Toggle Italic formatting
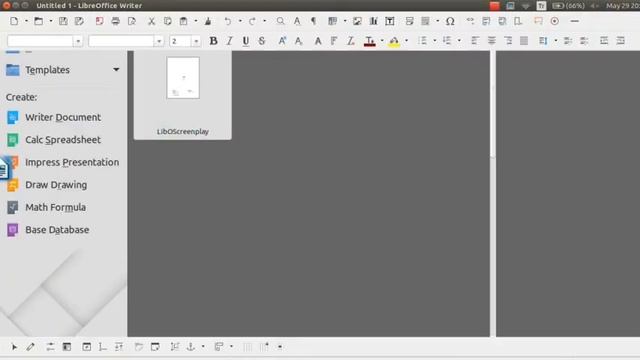This screenshot has width=640, height=360. [x=229, y=41]
